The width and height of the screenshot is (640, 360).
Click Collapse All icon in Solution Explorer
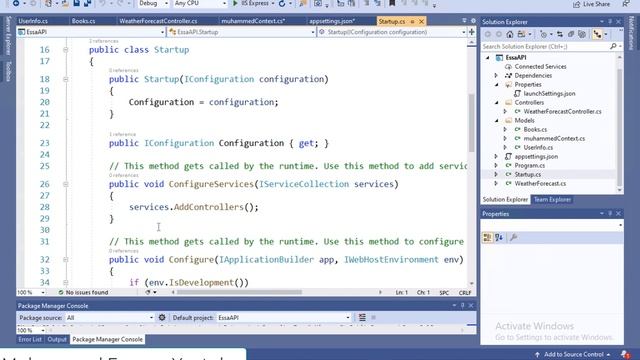(x=571, y=34)
